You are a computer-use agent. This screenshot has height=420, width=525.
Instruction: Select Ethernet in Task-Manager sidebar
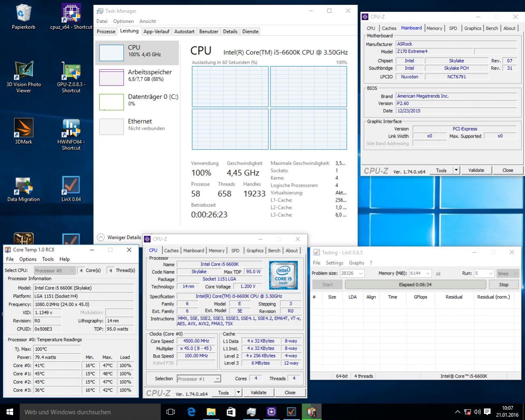click(137, 126)
